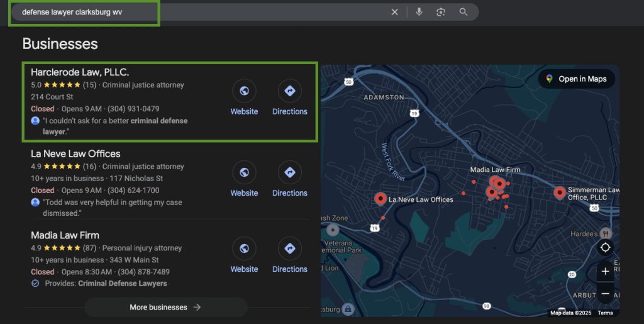Zoom in on the map
Image resolution: width=644 pixels, height=324 pixels.
pyautogui.click(x=605, y=272)
